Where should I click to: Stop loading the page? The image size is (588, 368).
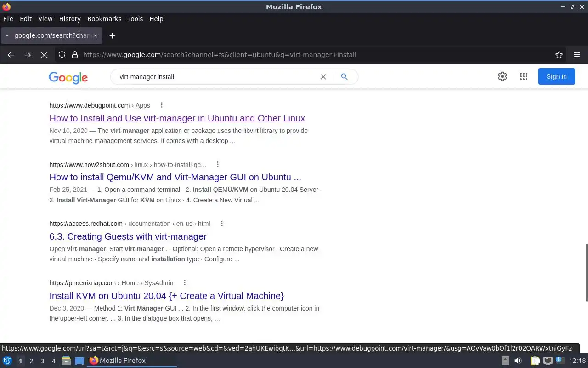pos(44,55)
